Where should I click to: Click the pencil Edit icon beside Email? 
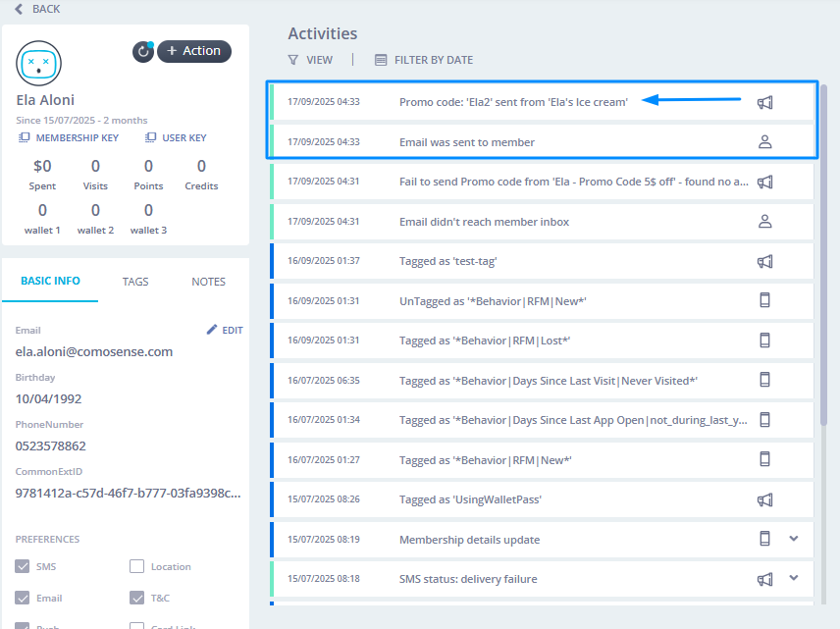coord(212,331)
